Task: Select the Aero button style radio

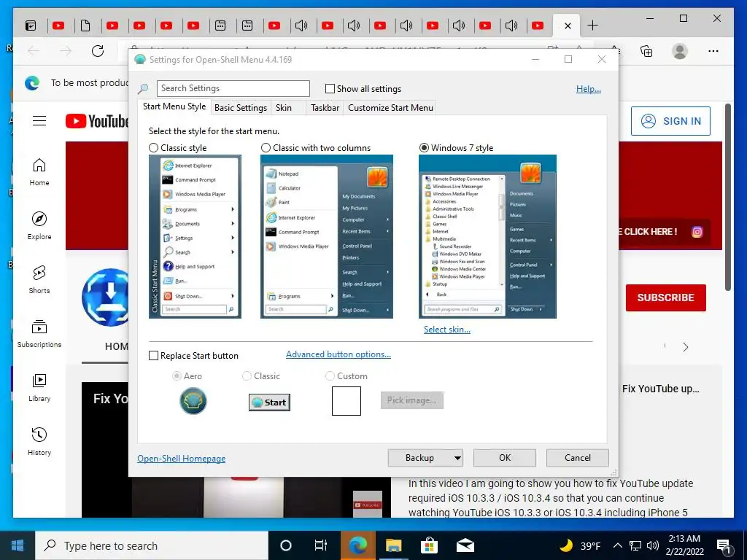Action: click(177, 376)
